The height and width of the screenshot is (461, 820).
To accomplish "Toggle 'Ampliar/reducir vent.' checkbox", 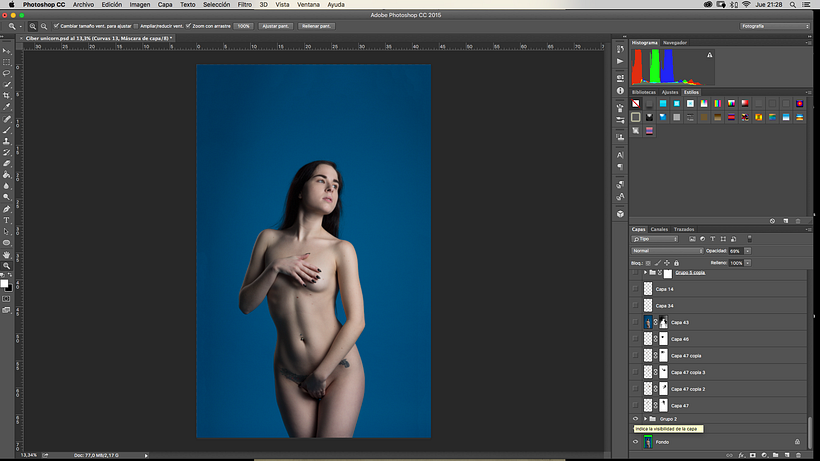I will click(136, 26).
